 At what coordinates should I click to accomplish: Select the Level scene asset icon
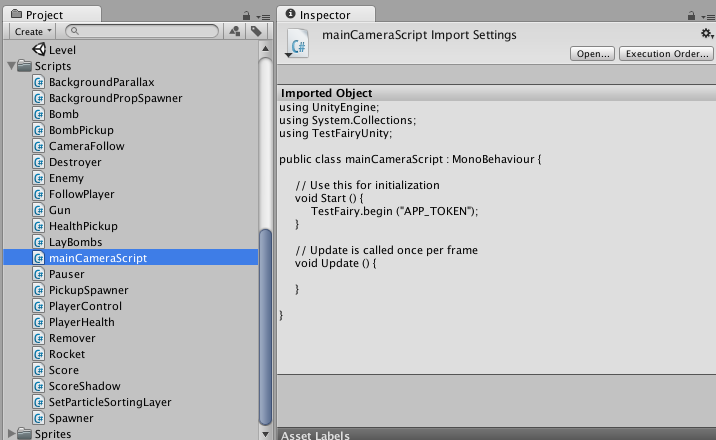point(39,49)
